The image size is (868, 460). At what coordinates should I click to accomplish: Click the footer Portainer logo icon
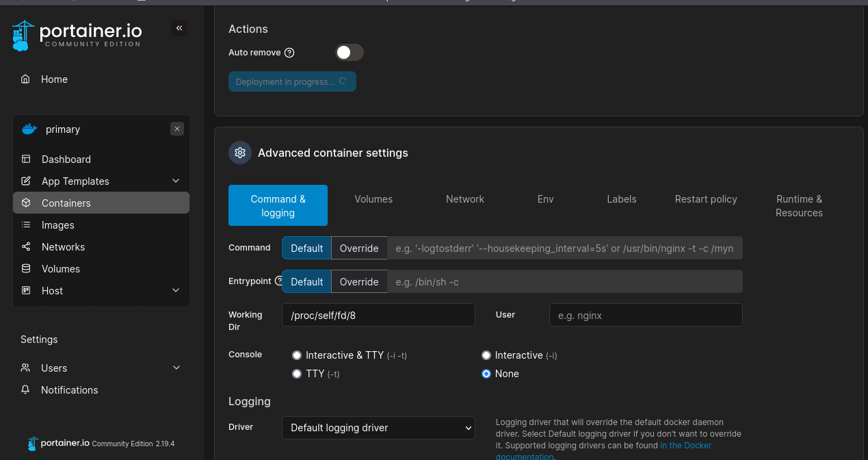[33, 444]
